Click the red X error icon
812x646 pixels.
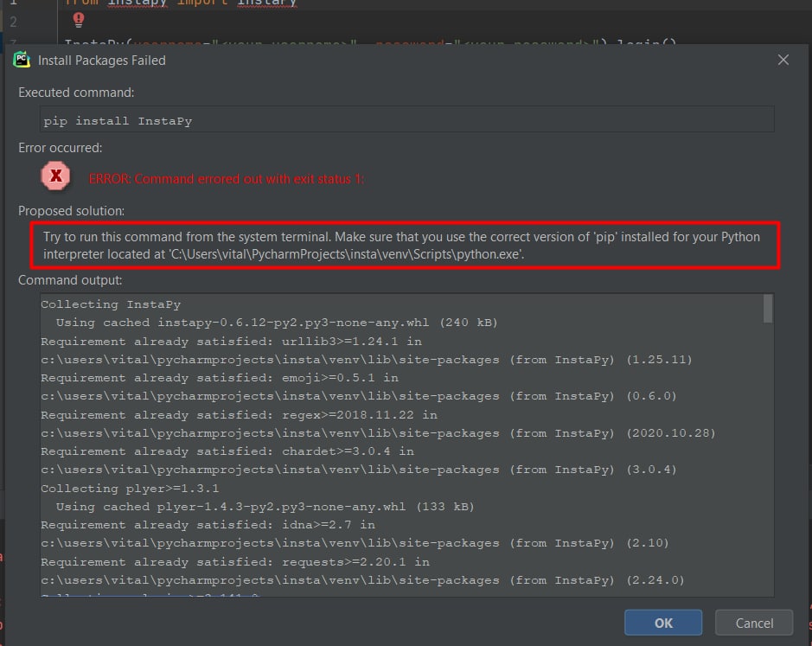pos(56,177)
